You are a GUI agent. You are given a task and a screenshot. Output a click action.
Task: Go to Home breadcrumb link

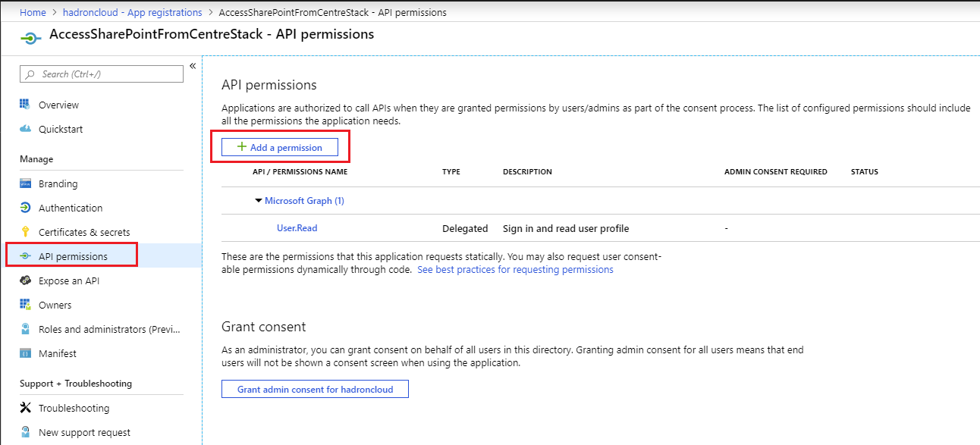[33, 12]
